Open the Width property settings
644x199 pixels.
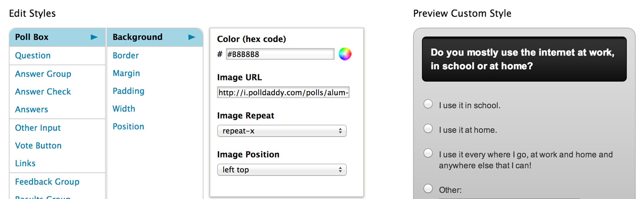(x=124, y=109)
